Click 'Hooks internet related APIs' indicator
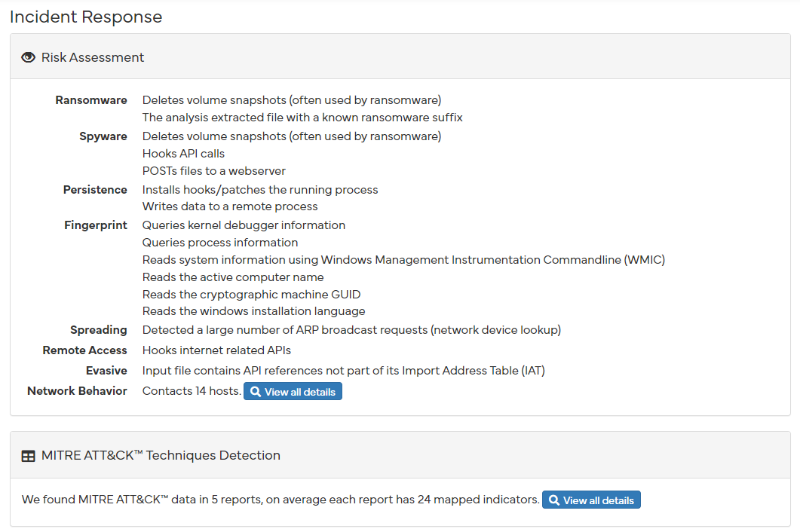Viewport: 800px width, 532px height. click(x=216, y=350)
